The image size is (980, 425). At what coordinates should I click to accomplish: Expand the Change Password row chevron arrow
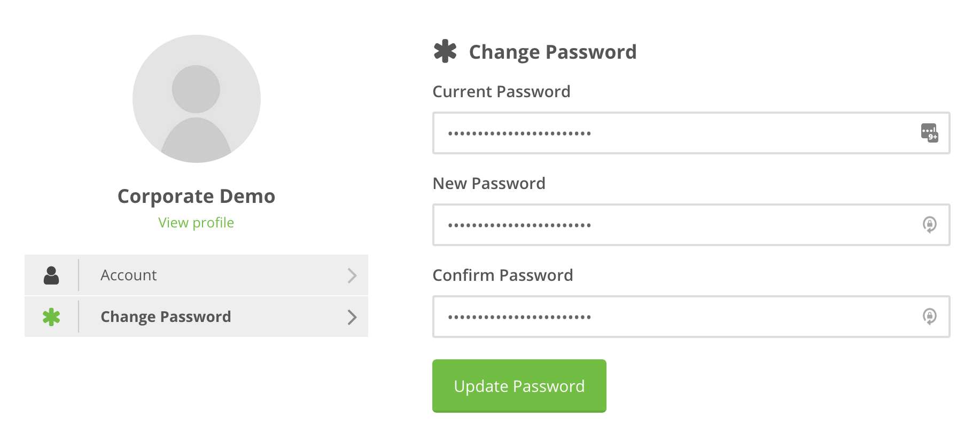pyautogui.click(x=352, y=317)
